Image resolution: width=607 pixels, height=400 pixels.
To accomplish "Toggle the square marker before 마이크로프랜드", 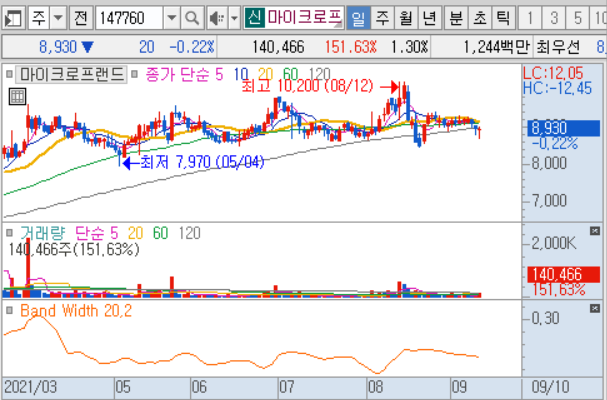I will pyautogui.click(x=9, y=74).
